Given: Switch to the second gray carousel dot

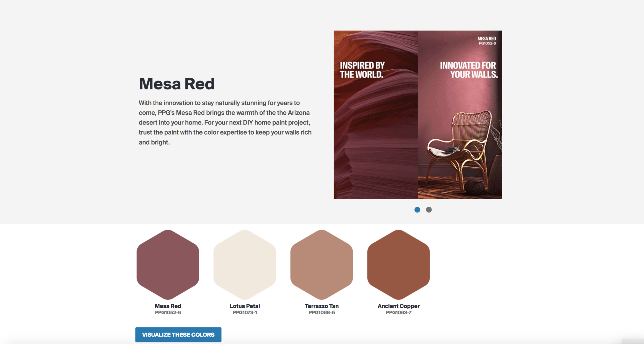Looking at the screenshot, I should 429,210.
